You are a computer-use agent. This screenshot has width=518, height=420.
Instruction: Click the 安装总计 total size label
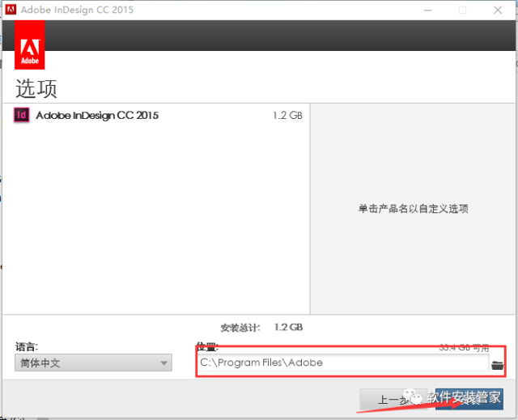[x=240, y=328]
